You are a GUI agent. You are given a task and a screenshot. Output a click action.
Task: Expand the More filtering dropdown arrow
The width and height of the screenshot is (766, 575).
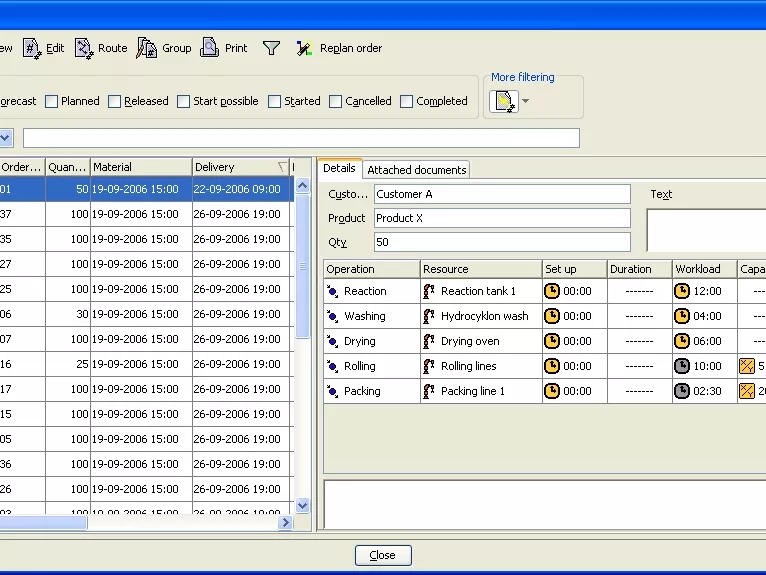(526, 101)
